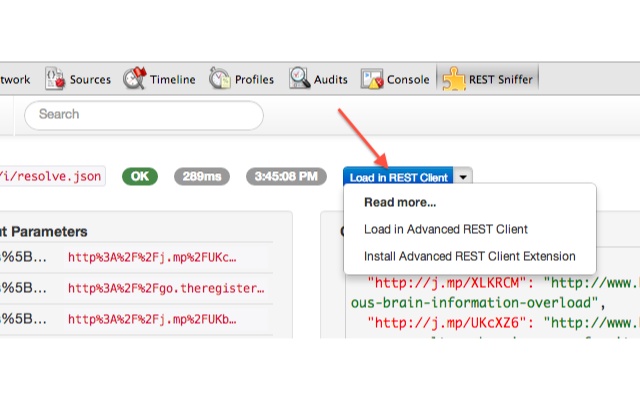Viewport: 640px width, 400px height.
Task: Select the REST Sniffer tab label
Action: point(501,80)
